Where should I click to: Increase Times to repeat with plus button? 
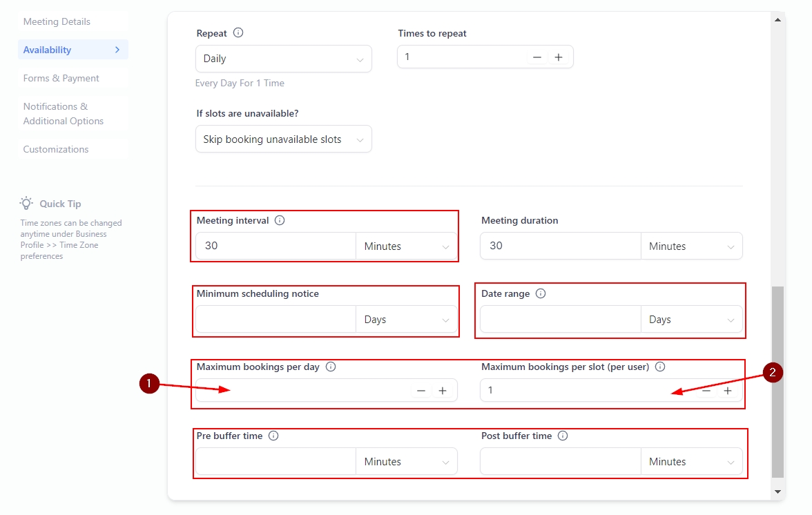point(559,57)
